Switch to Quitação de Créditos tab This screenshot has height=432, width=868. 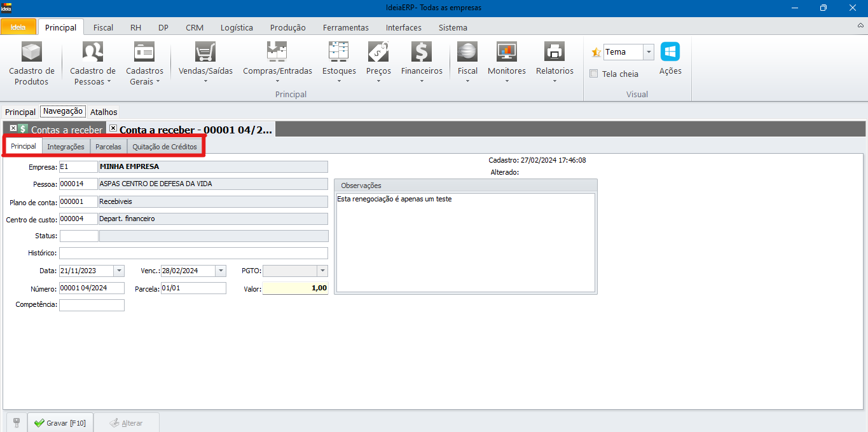pyautogui.click(x=165, y=147)
